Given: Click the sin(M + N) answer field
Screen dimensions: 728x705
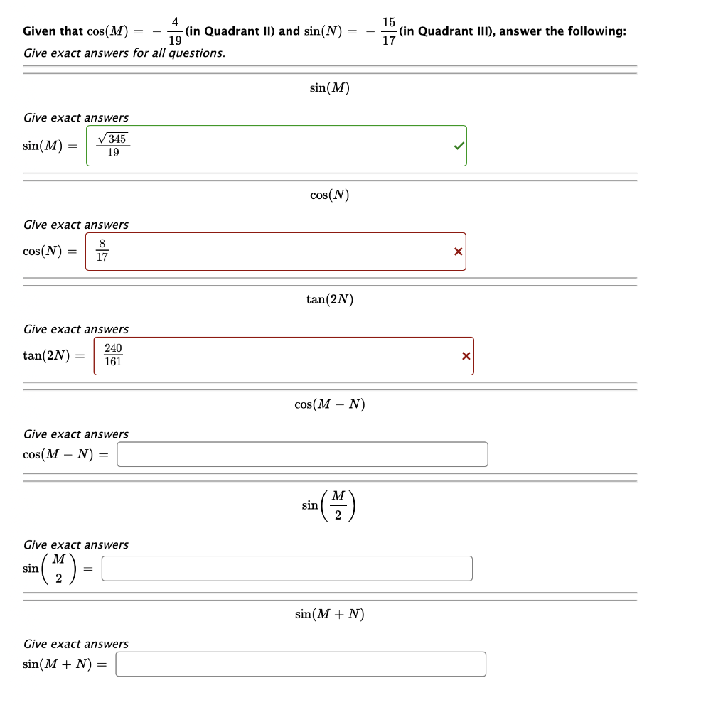Looking at the screenshot, I should (x=301, y=663).
